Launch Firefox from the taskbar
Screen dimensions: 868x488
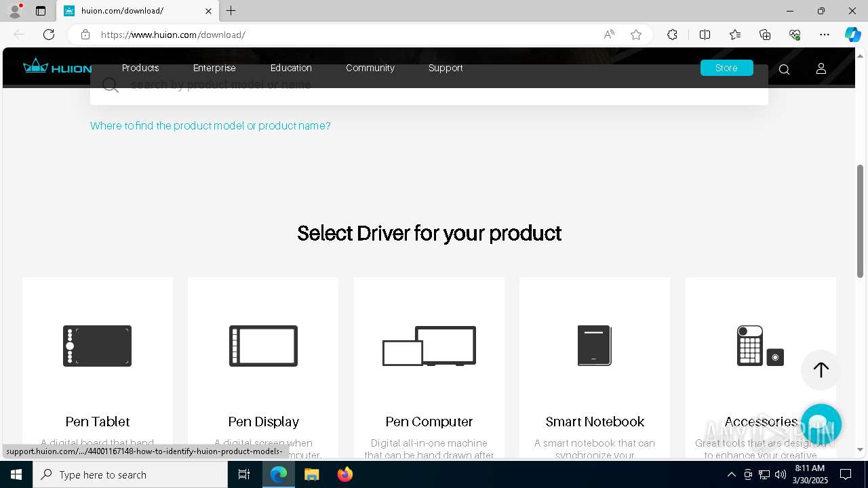coord(345,474)
